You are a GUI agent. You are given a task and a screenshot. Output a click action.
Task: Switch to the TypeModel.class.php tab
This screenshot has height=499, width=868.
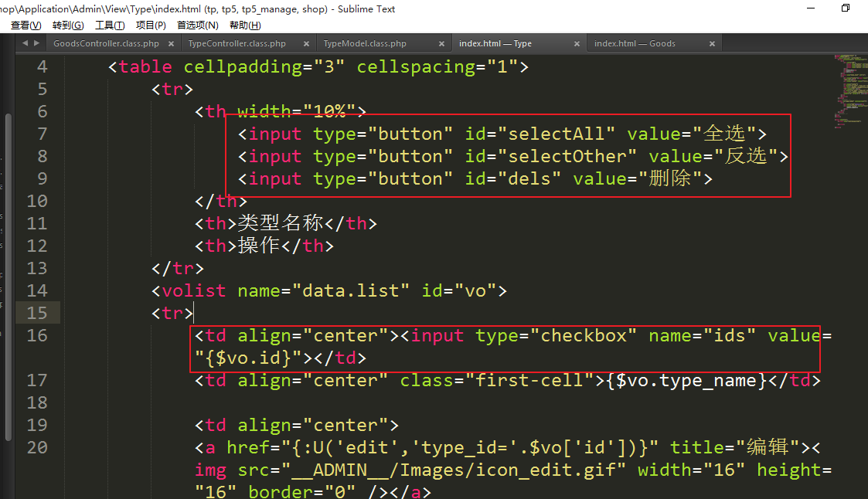click(365, 44)
